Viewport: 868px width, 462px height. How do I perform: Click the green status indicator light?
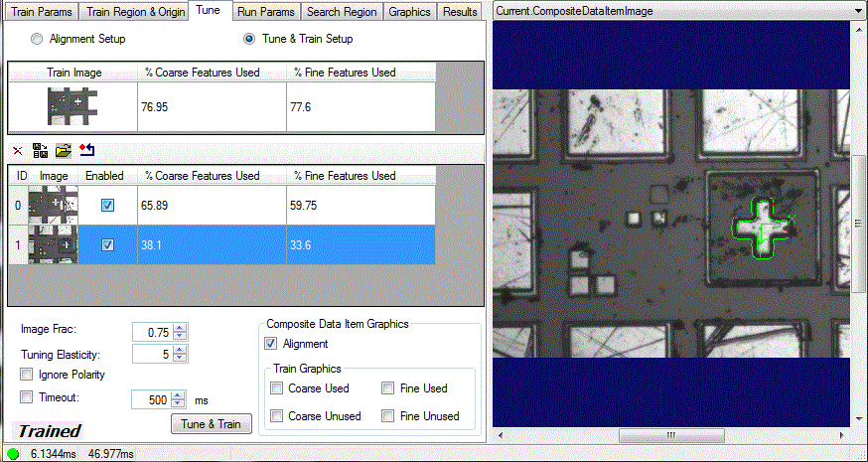coord(13,454)
